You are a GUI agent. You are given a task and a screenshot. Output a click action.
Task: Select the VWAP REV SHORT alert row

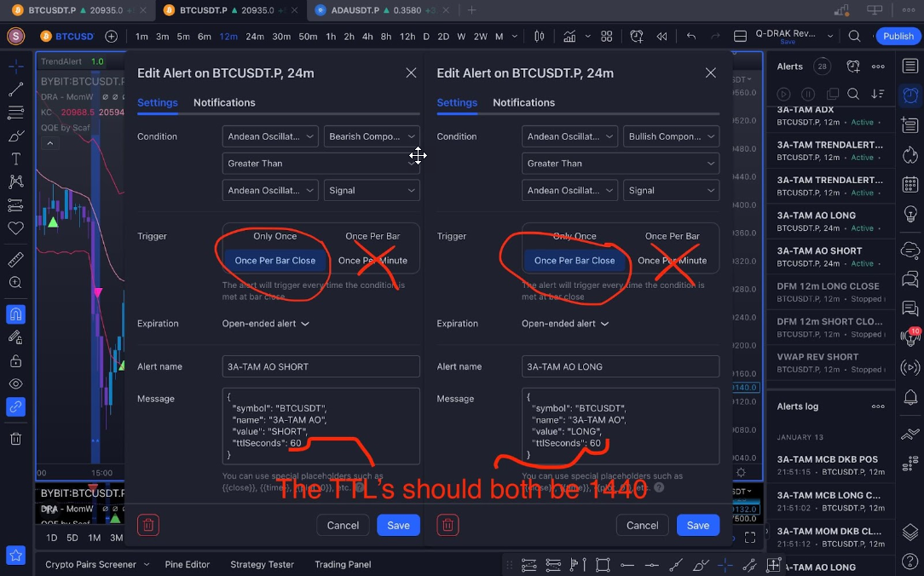[x=829, y=363]
